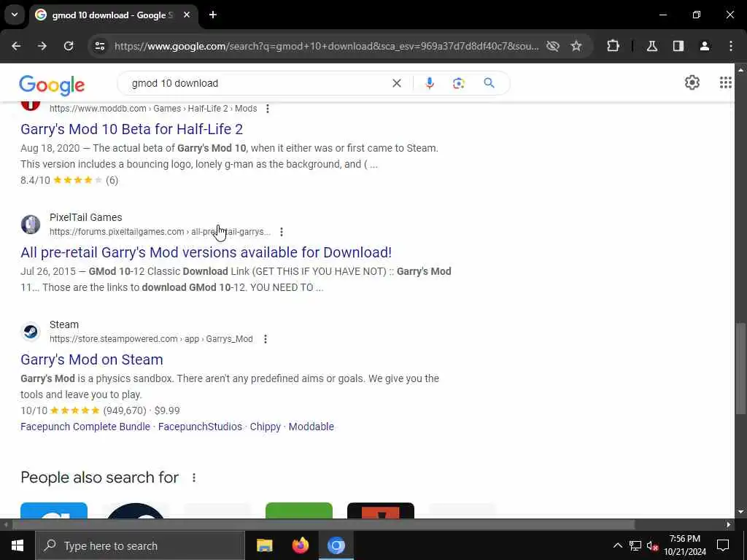Select the gmod 10 download tab
The height and width of the screenshot is (560, 747).
click(x=113, y=15)
